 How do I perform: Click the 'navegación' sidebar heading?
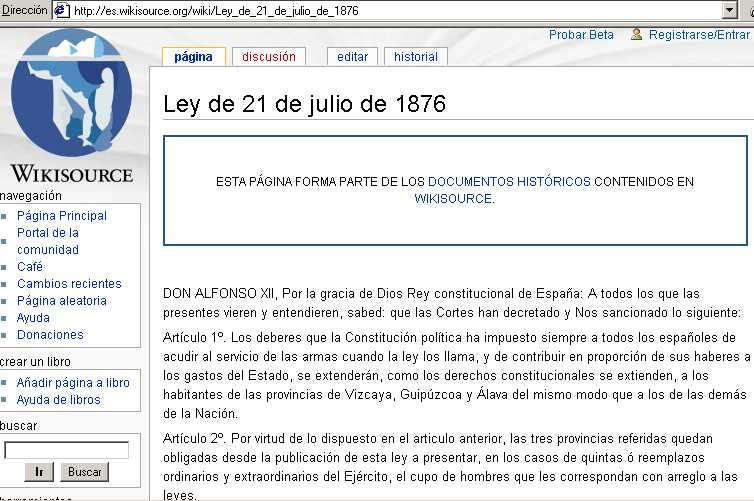pos(31,196)
